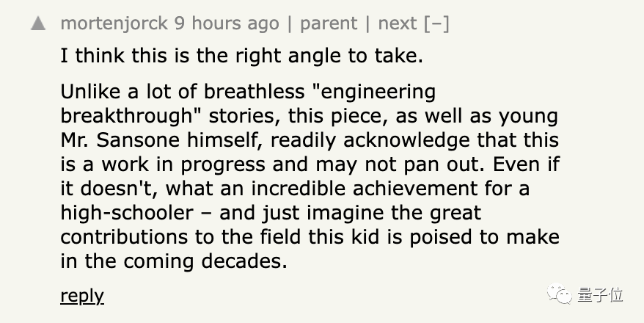The width and height of the screenshot is (644, 323).
Task: Click the words "coming decades" at the end of the comment
Action: click(205, 261)
